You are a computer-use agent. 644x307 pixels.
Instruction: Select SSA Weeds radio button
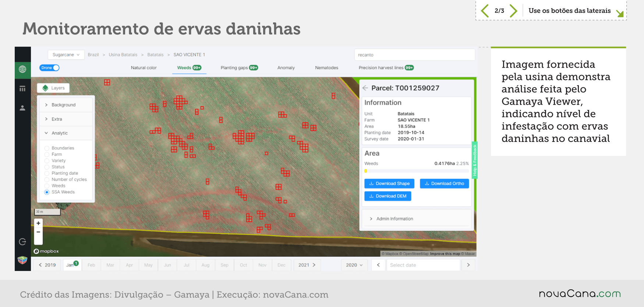point(47,192)
